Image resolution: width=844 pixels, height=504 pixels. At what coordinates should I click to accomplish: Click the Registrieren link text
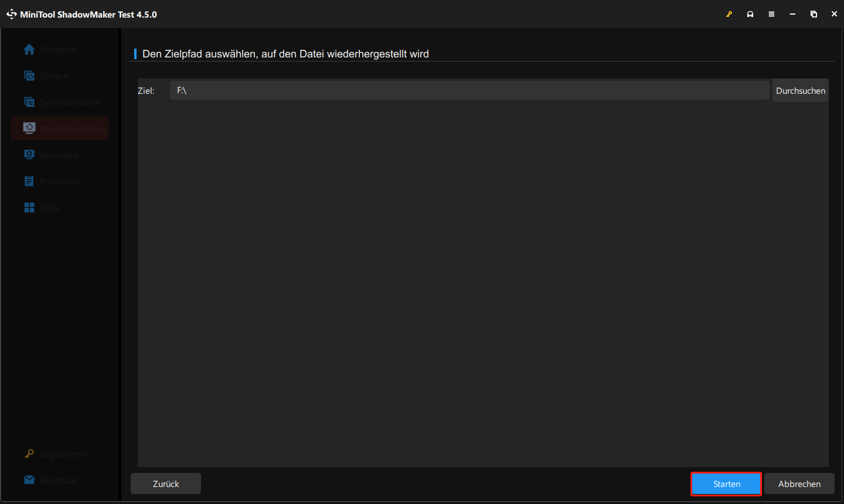tap(63, 454)
